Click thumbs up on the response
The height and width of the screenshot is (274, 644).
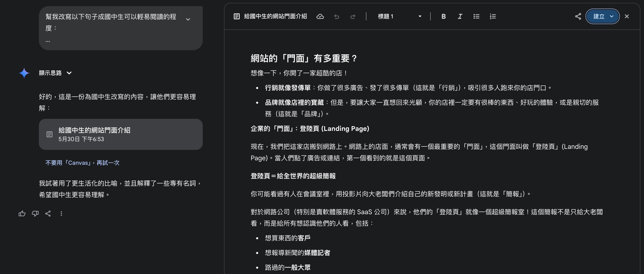click(22, 214)
